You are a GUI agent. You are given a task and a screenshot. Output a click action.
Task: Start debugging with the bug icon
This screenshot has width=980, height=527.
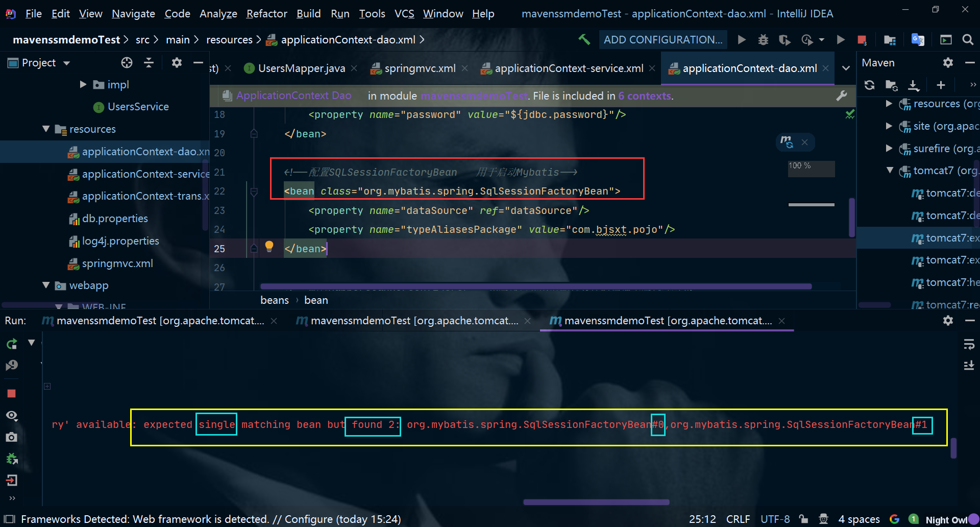coord(763,39)
